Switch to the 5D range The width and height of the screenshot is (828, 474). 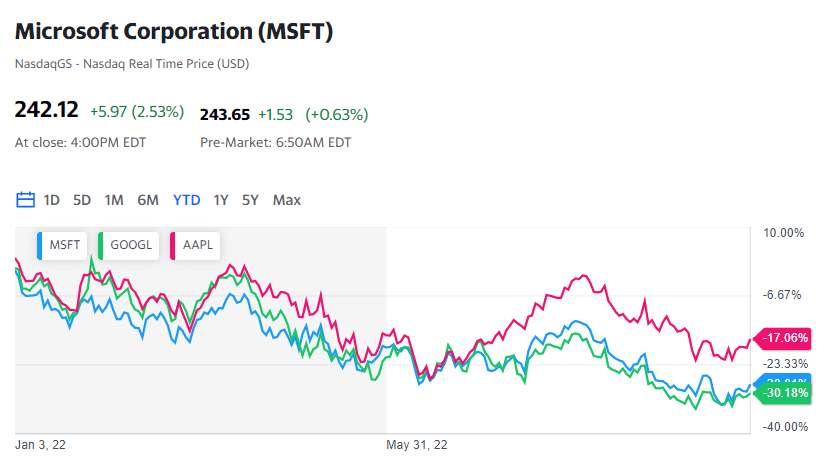click(82, 200)
